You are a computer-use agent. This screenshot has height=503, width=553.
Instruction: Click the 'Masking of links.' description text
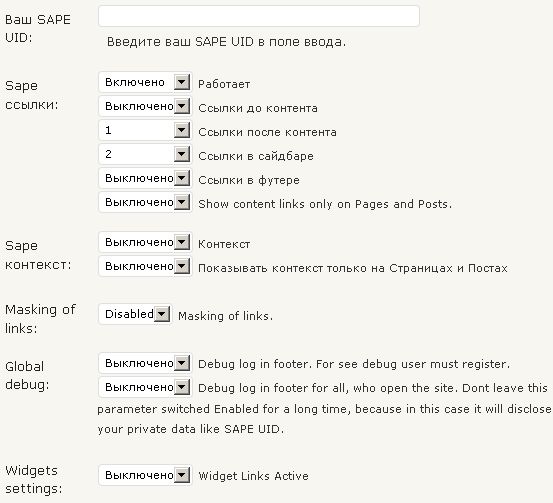[225, 316]
